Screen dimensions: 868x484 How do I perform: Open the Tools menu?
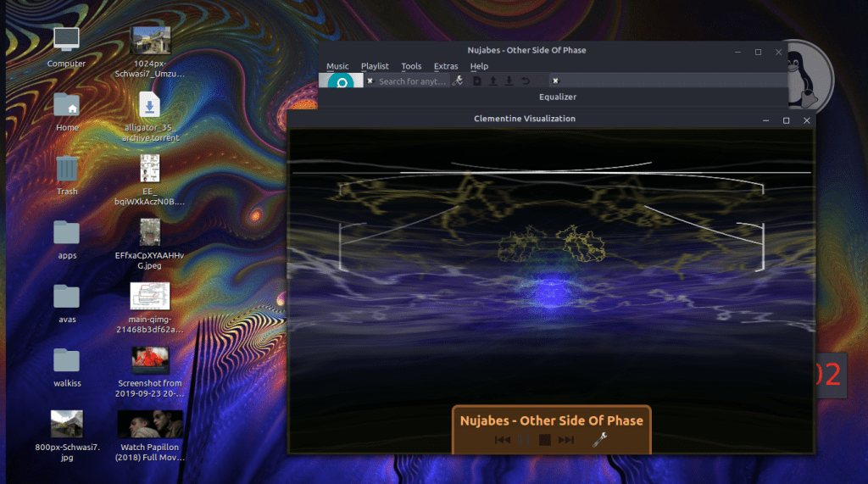(411, 66)
